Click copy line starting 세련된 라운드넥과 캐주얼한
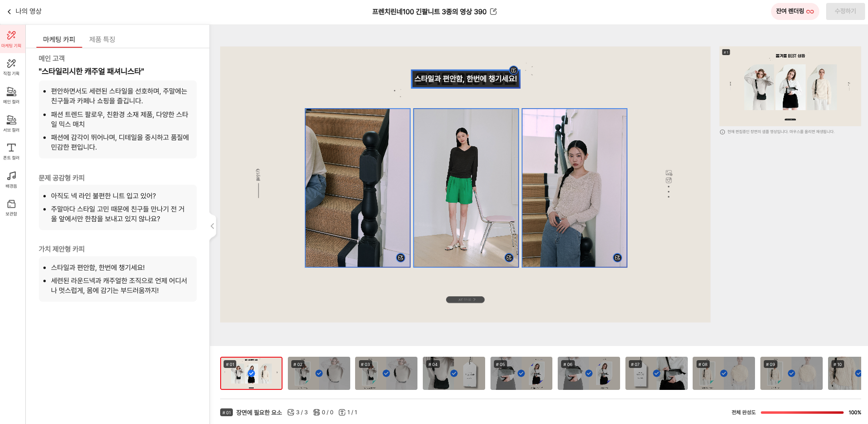Viewport: 868px width, 424px height. (x=119, y=286)
